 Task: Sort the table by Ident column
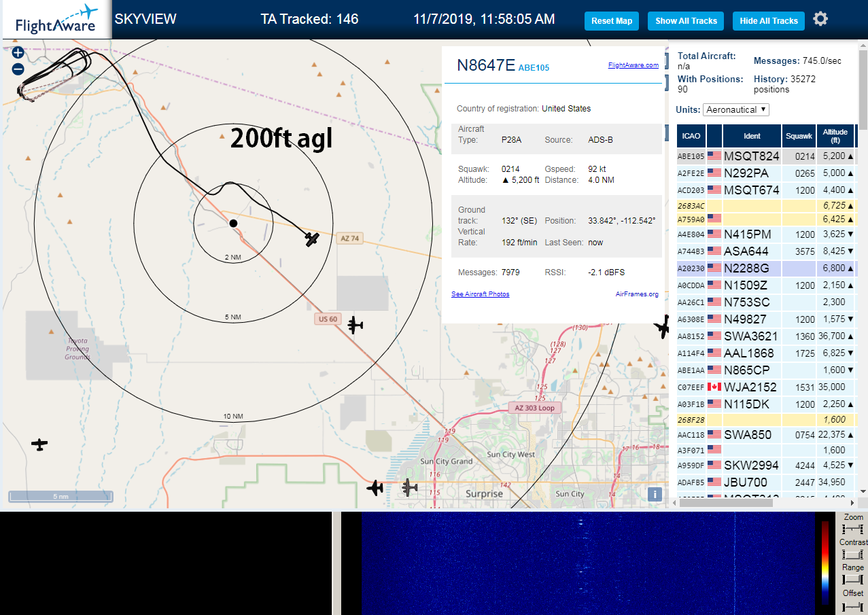click(x=752, y=136)
